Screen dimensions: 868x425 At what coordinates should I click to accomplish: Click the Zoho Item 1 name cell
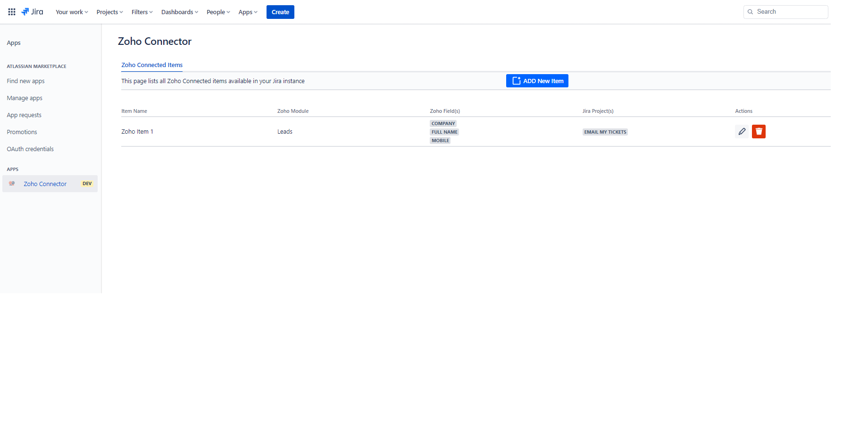click(x=137, y=132)
